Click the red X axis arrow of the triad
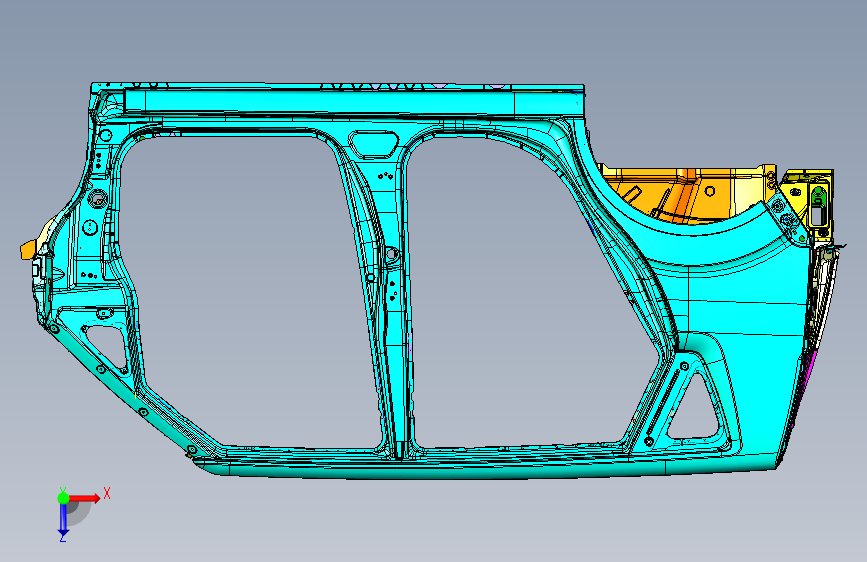867x562 pixels. pyautogui.click(x=84, y=498)
